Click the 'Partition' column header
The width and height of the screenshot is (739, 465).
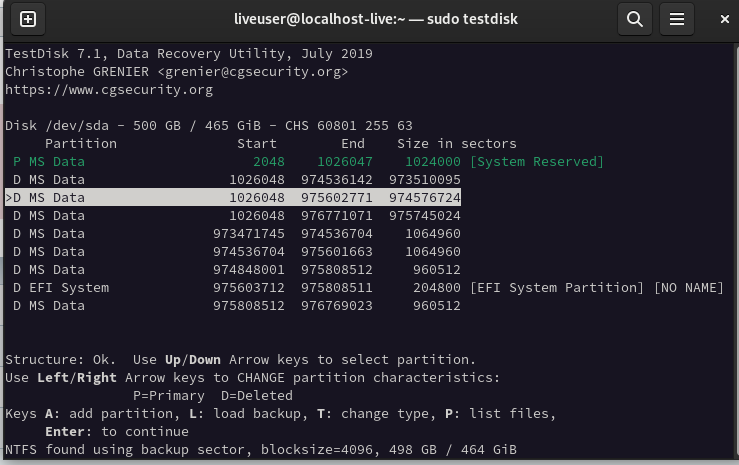pos(81,144)
